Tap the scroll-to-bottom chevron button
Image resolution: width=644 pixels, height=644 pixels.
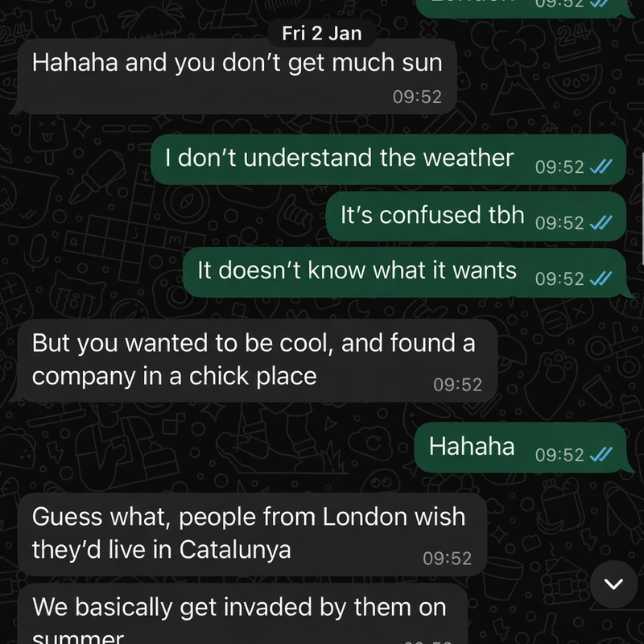click(x=613, y=584)
